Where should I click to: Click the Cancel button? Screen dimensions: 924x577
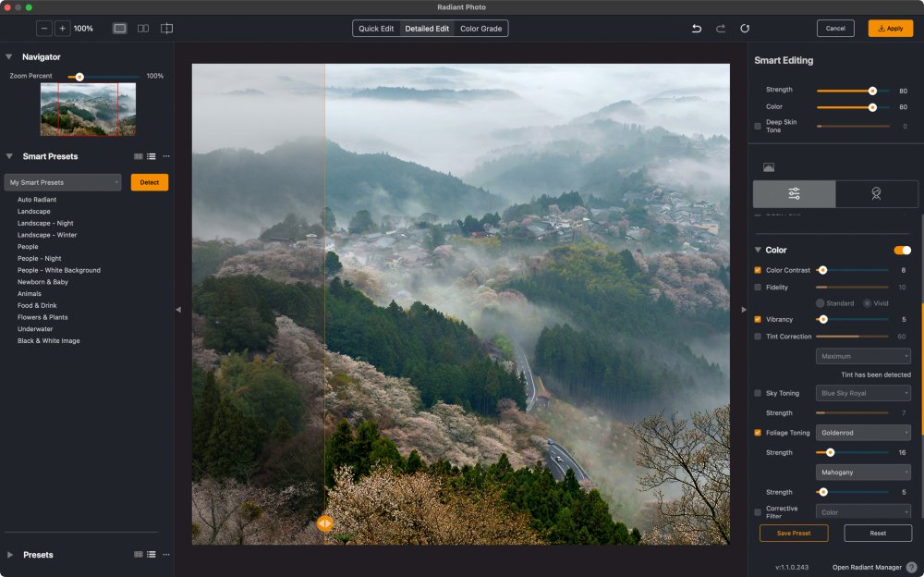835,29
